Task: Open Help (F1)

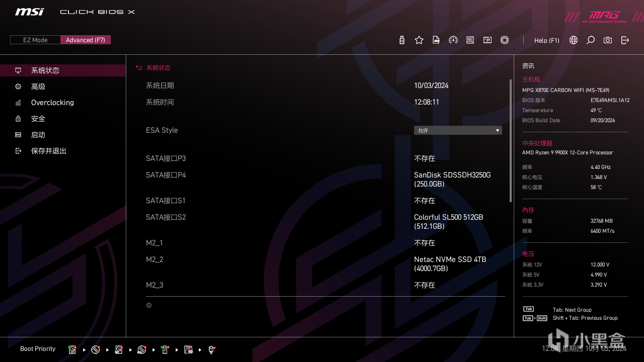Action: 547,40
